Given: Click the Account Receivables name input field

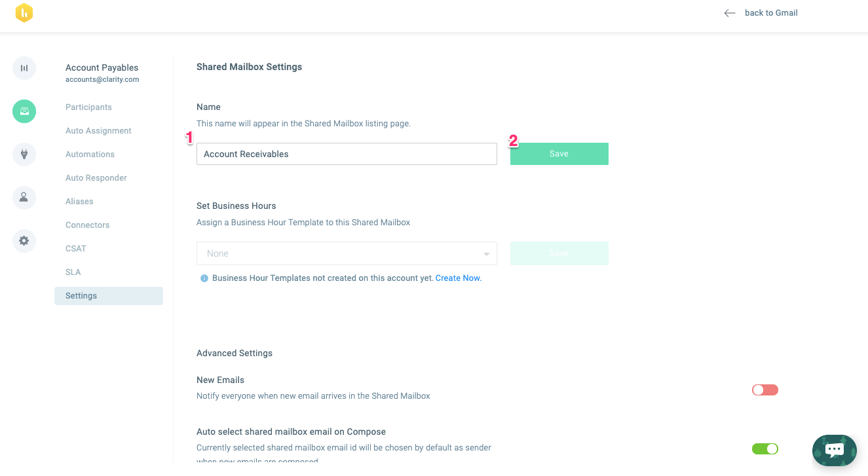Looking at the screenshot, I should pos(347,154).
